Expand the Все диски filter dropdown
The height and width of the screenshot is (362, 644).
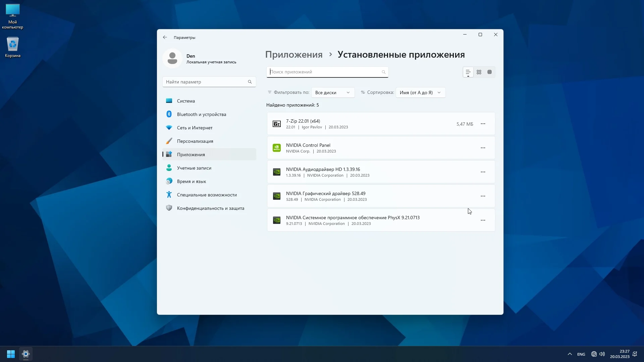(x=332, y=93)
